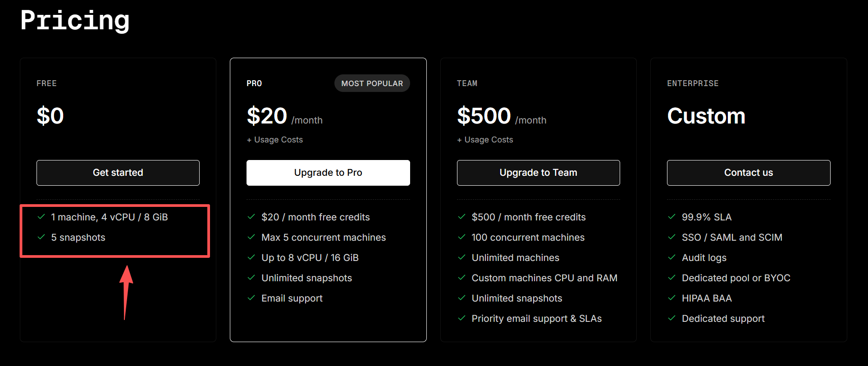Click the MOST POPULAR badge

372,83
